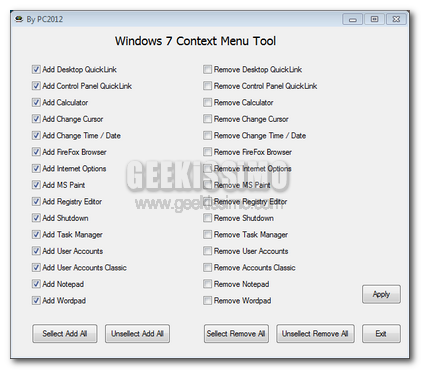Click Select Add All button

coord(65,333)
